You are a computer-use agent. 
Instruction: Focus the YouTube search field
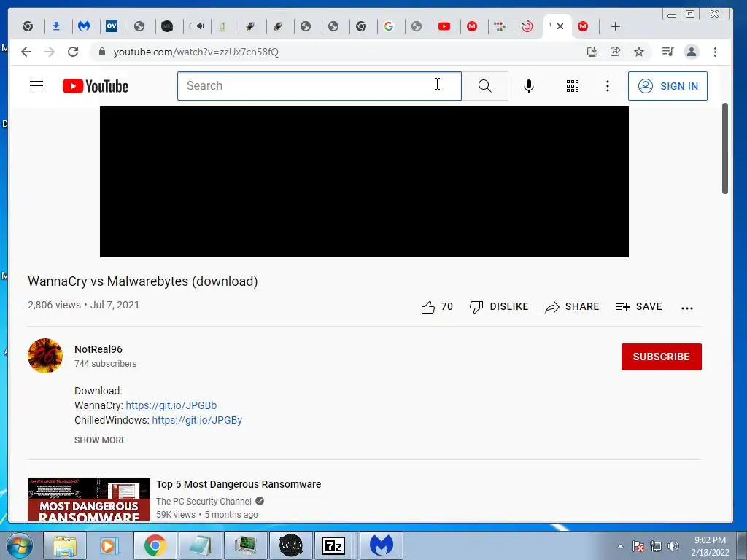320,86
